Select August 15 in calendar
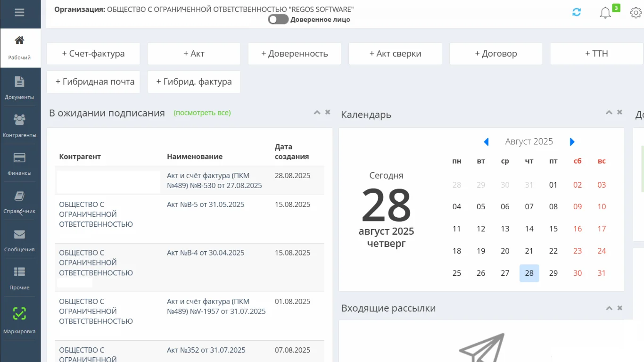 (553, 229)
